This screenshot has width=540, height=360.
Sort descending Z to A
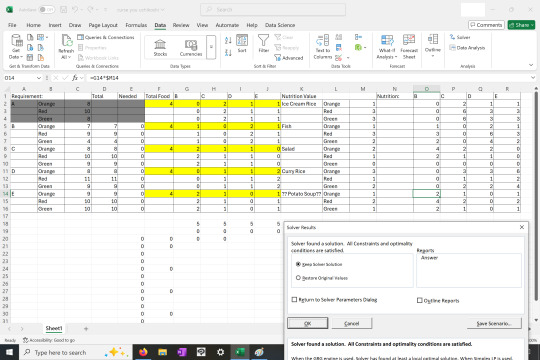(x=228, y=52)
